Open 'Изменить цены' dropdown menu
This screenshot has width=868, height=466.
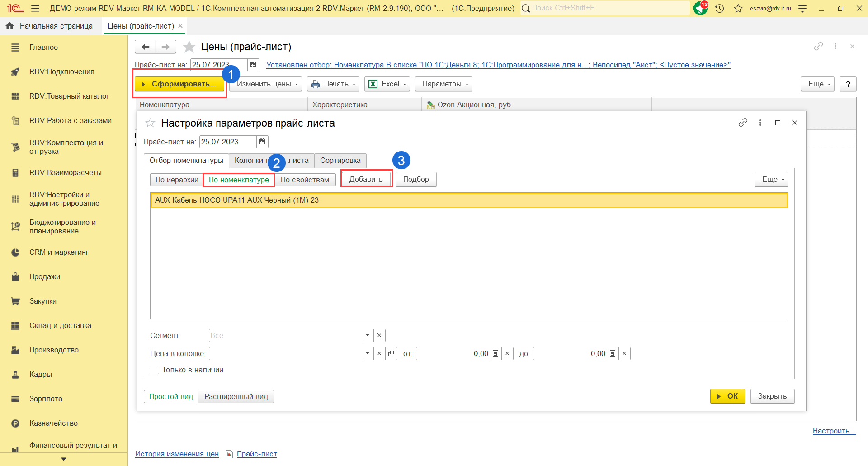pos(266,84)
